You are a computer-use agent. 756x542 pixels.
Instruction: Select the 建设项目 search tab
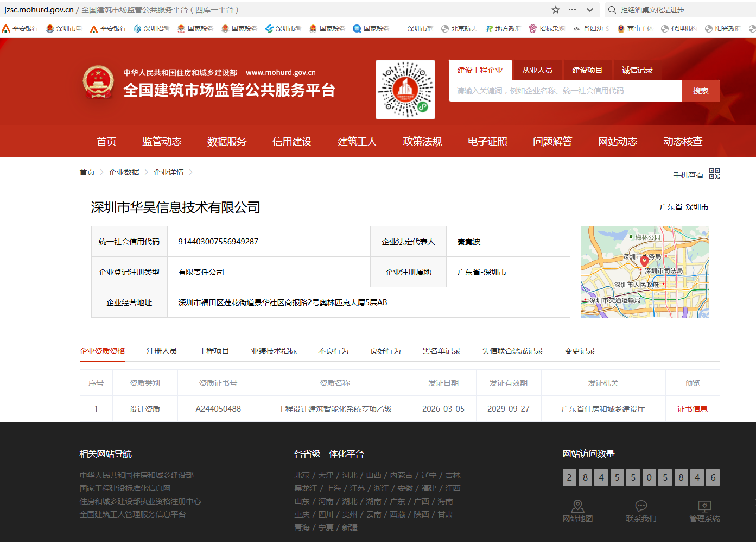587,70
